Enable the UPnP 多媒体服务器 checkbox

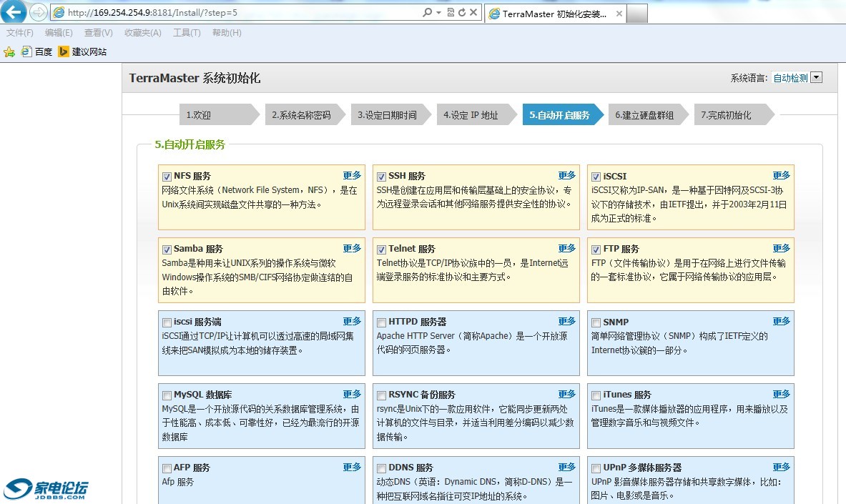596,468
